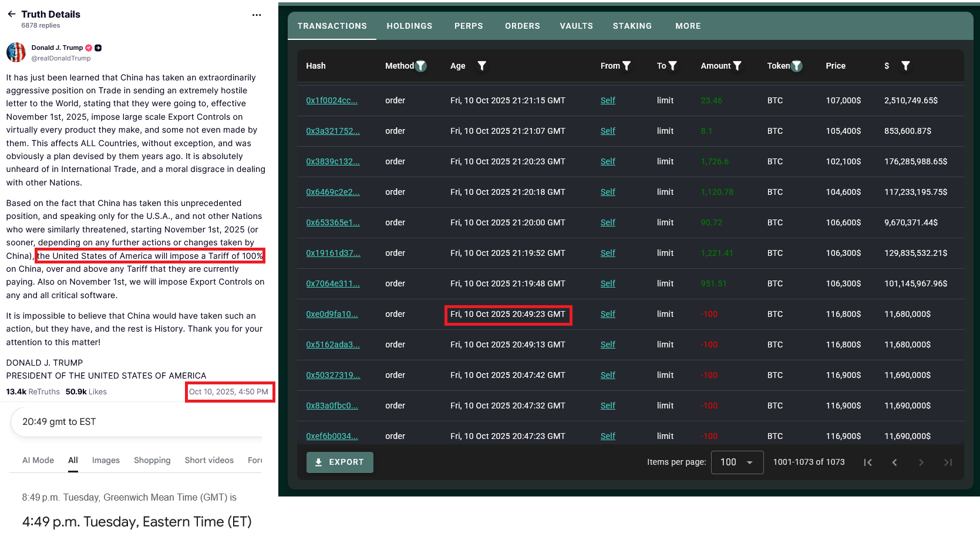The image size is (980, 554).
Task: Click the Amount column filter icon
Action: click(x=737, y=66)
